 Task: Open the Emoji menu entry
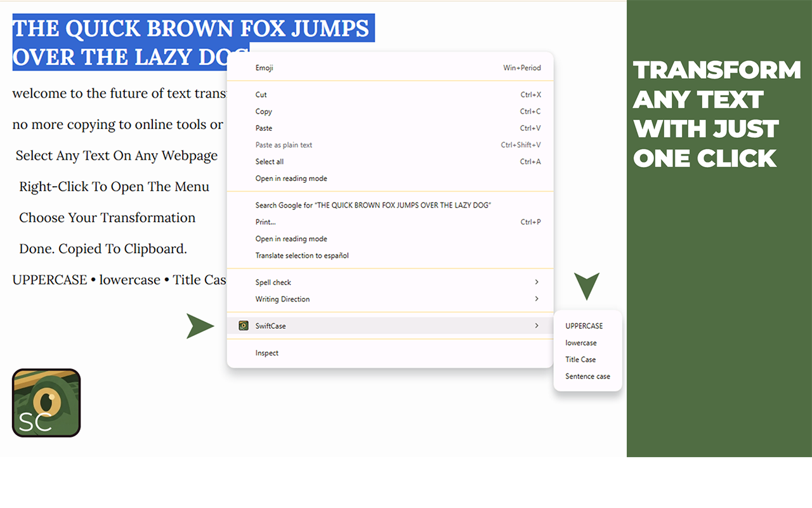[390, 68]
